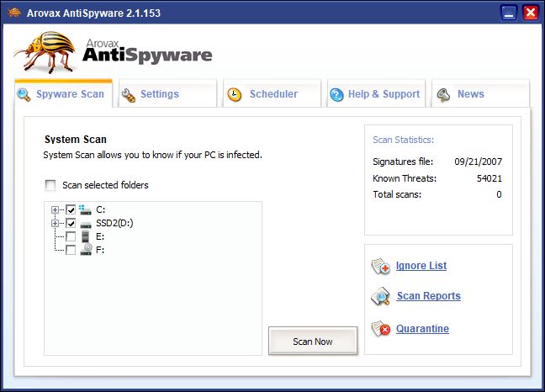Viewport: 545px width, 392px height.
Task: Click the small beetle icon in title bar
Action: (14, 13)
